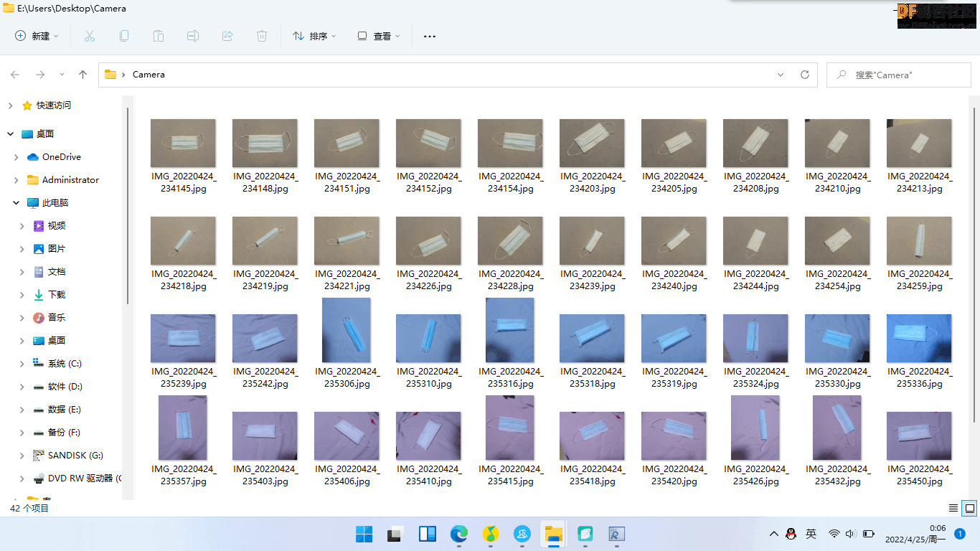This screenshot has height=551, width=980.
Task: Click the Share icon in toolbar
Action: point(227,36)
